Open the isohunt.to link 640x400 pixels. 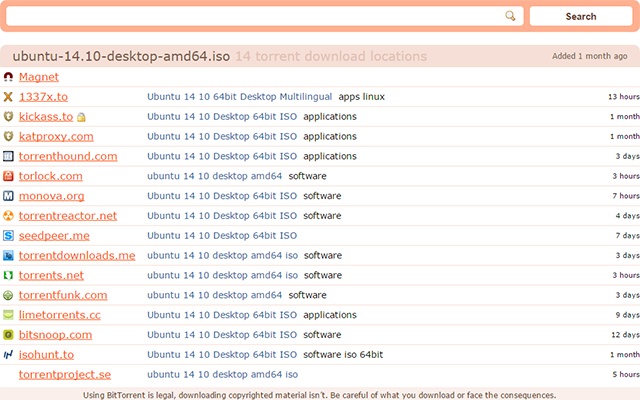coord(46,355)
